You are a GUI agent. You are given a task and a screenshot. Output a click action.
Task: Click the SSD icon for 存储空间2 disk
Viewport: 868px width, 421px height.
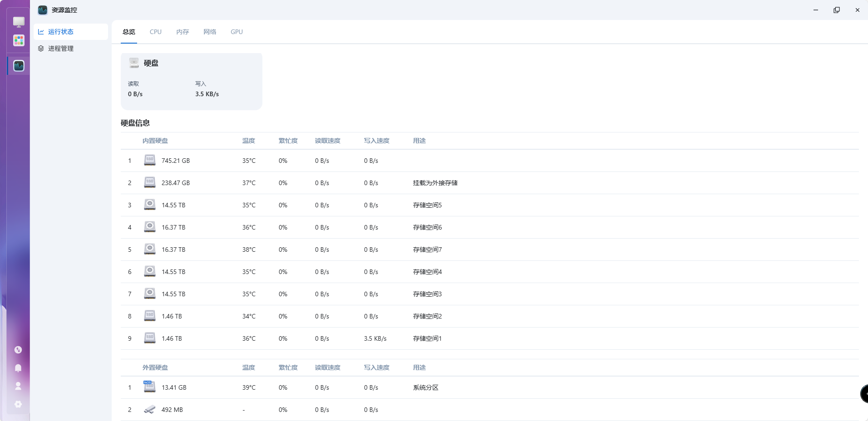tap(150, 316)
